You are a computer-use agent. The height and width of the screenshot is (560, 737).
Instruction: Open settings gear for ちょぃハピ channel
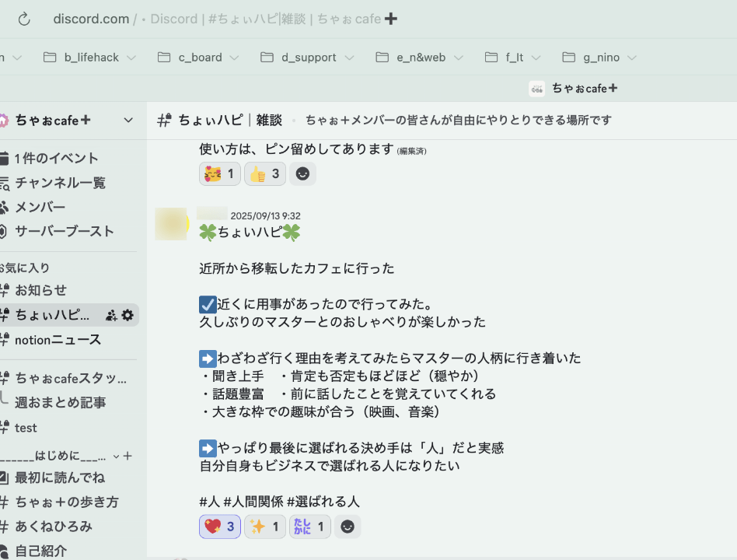point(127,315)
